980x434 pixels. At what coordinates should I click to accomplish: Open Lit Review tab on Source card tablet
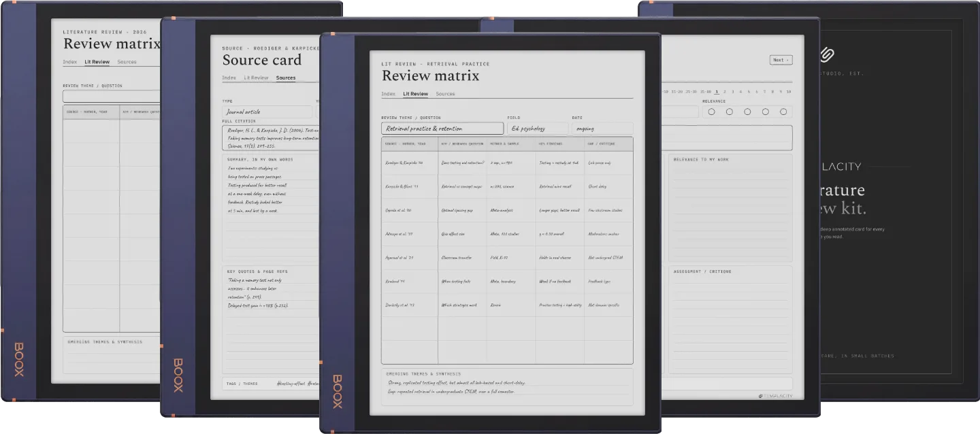point(256,78)
